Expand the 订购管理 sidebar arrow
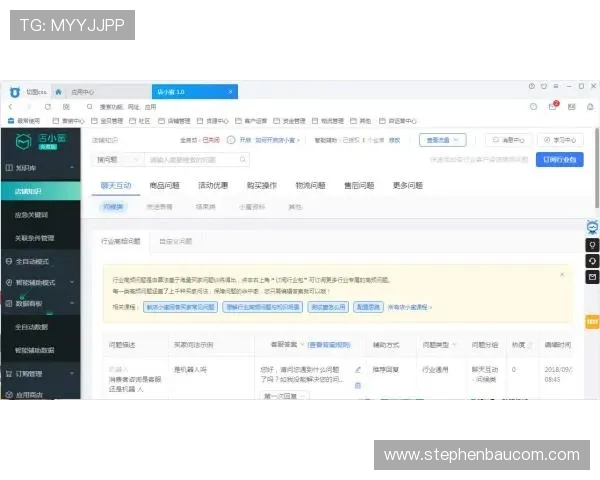The image size is (600, 480). (x=72, y=374)
